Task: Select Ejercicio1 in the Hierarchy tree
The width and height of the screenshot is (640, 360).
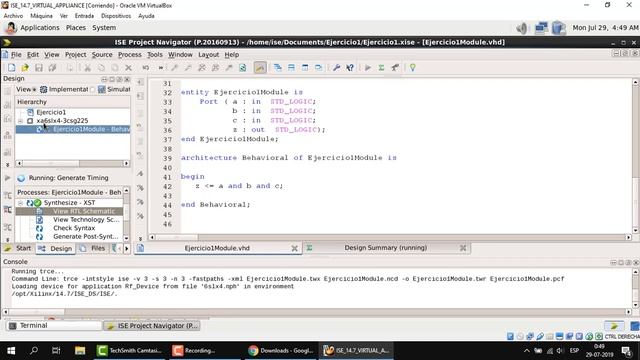Action: click(x=51, y=112)
